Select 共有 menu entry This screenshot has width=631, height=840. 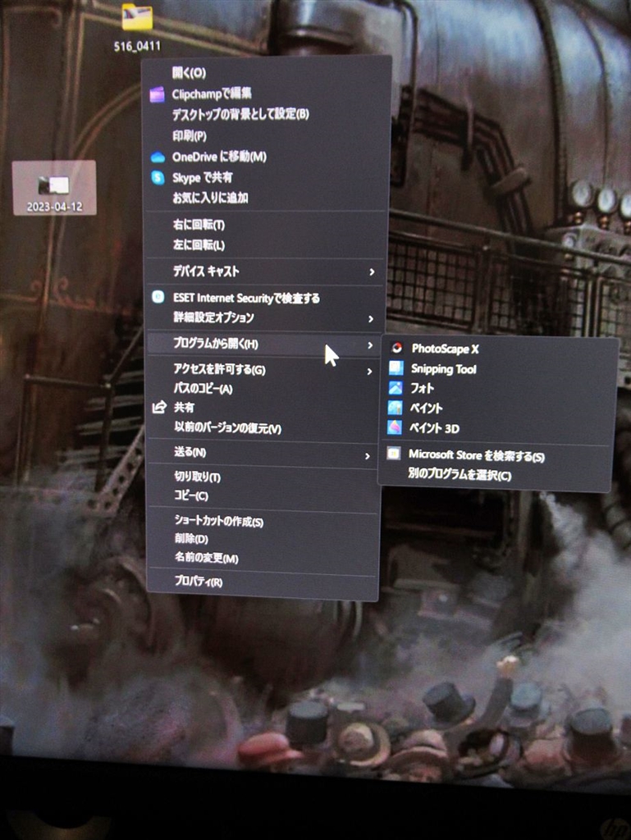click(184, 408)
